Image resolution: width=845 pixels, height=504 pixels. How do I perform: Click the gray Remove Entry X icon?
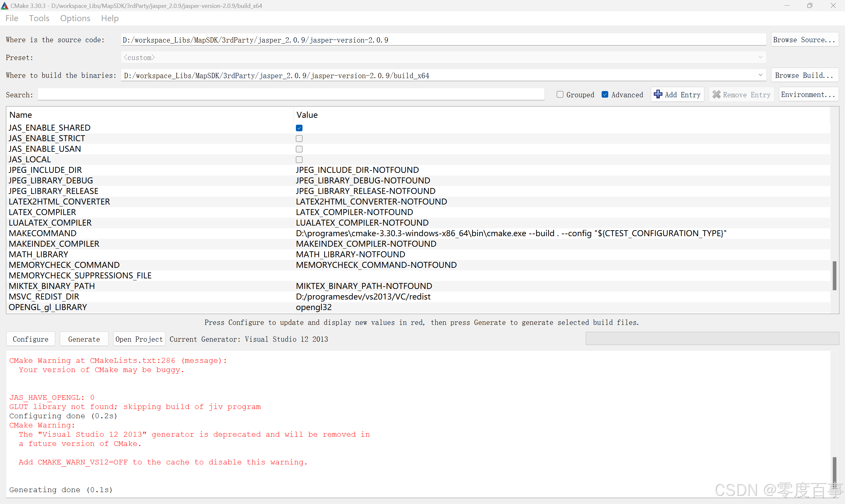click(716, 94)
